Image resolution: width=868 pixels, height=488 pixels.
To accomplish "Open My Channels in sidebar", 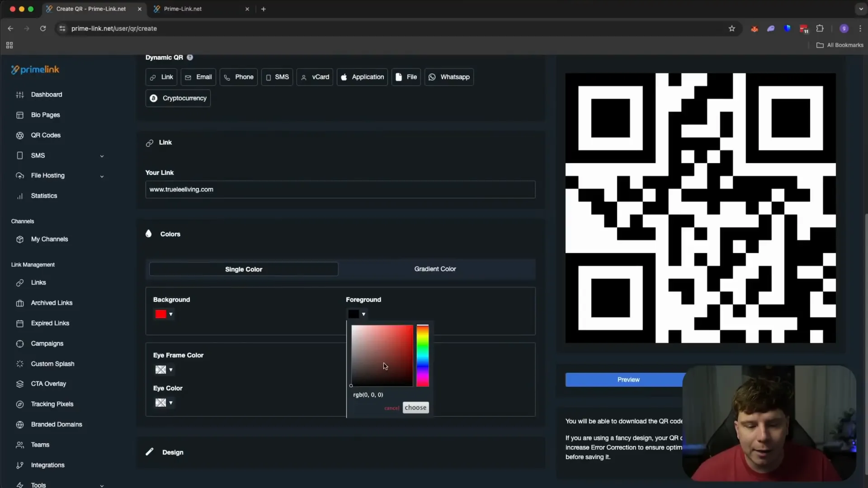I will coord(49,239).
